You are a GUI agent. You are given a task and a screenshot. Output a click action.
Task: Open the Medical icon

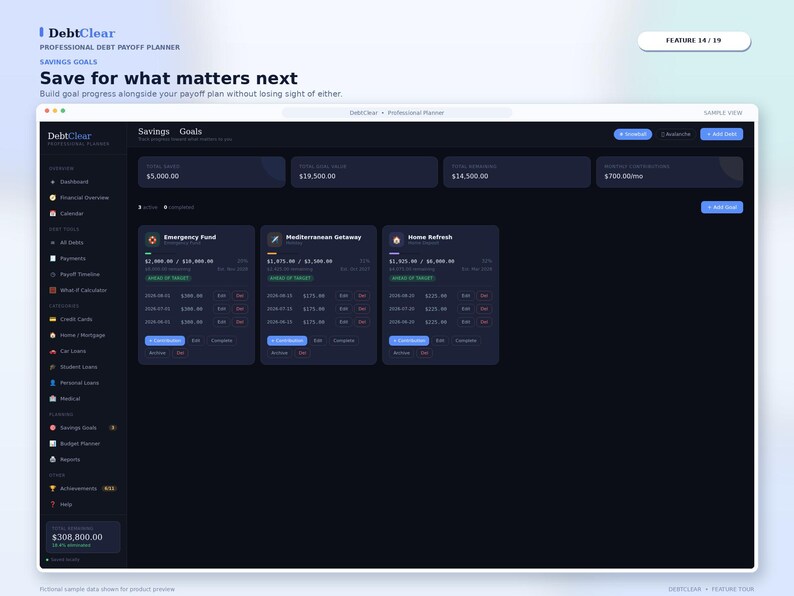tap(53, 399)
